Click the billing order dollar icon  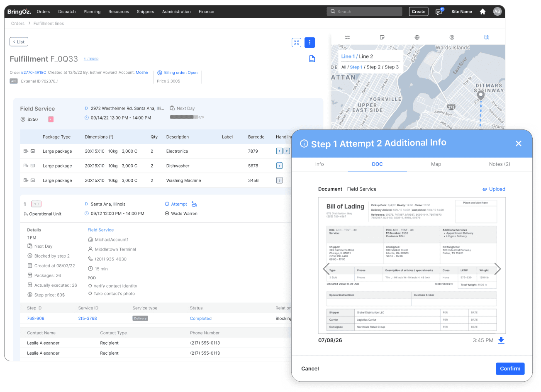click(x=160, y=73)
